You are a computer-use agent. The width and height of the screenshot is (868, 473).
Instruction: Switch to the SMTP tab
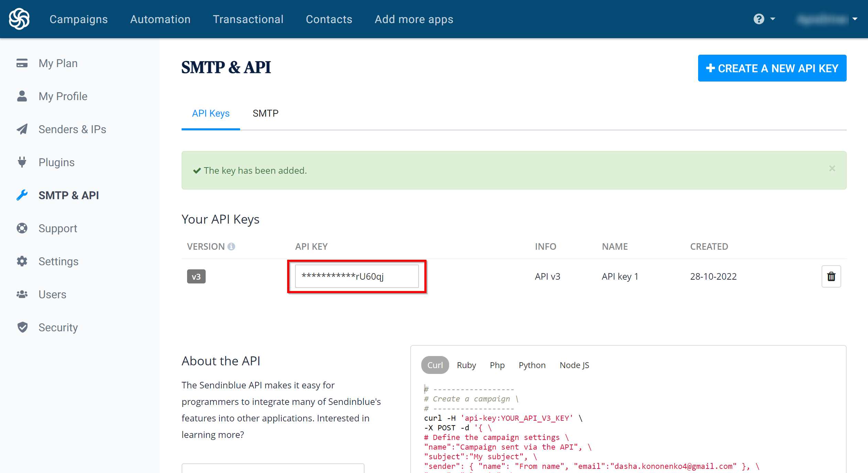[x=265, y=114]
